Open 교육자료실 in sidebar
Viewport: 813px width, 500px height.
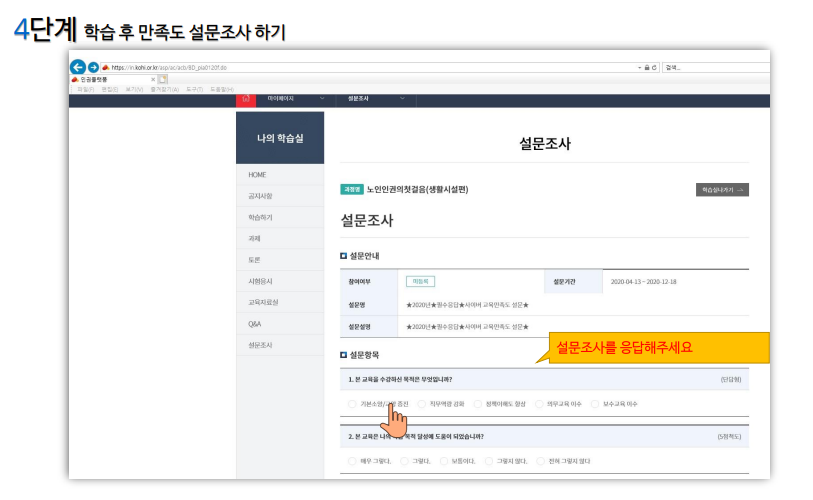(280, 302)
